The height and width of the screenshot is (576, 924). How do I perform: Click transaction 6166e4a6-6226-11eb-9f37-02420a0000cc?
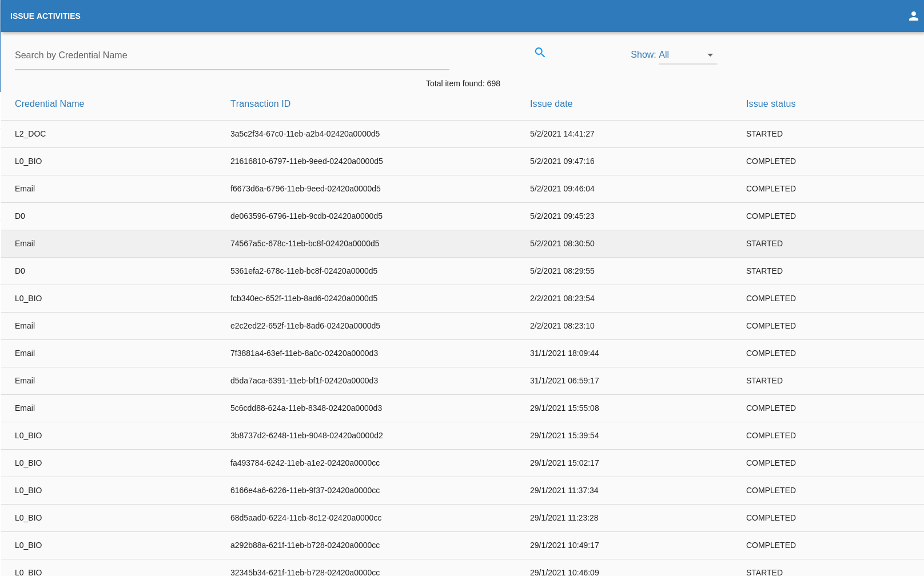point(305,490)
